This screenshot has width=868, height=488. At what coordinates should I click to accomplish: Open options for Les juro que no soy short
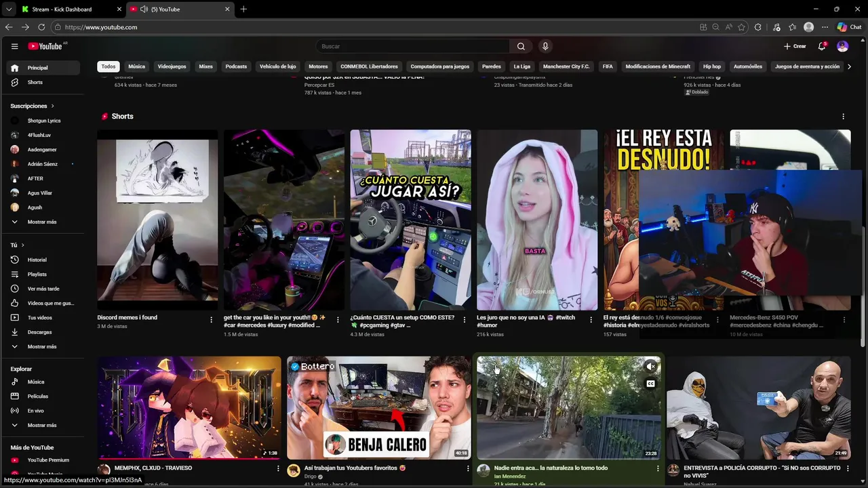point(591,319)
